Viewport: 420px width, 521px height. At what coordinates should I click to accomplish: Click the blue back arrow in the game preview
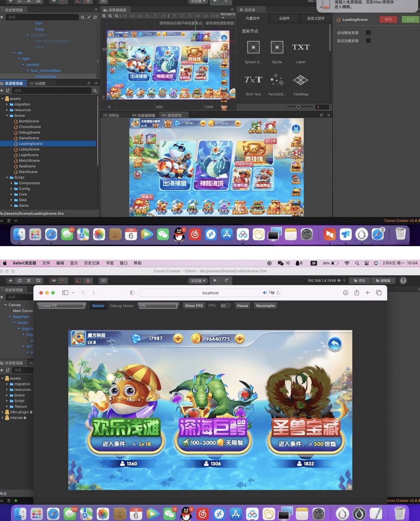pos(335,344)
